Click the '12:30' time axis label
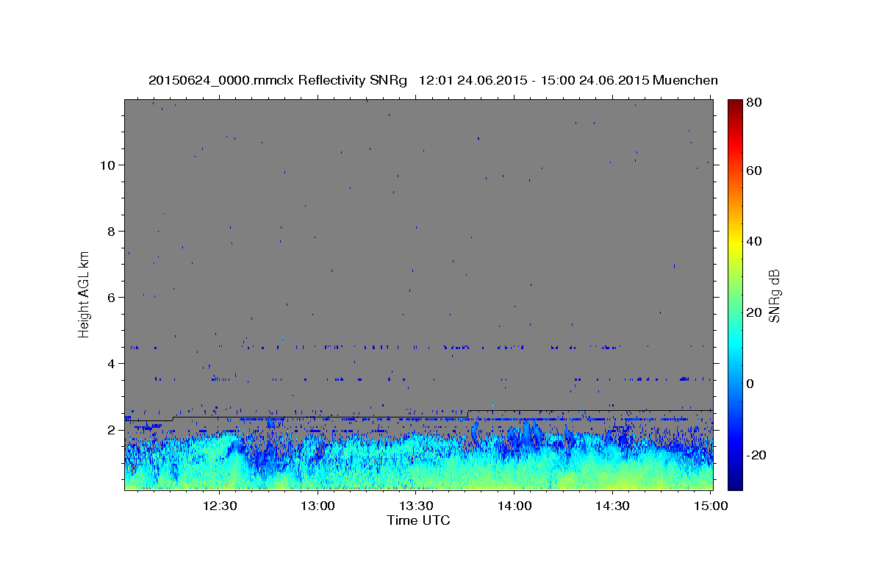882x588 pixels. click(x=220, y=506)
